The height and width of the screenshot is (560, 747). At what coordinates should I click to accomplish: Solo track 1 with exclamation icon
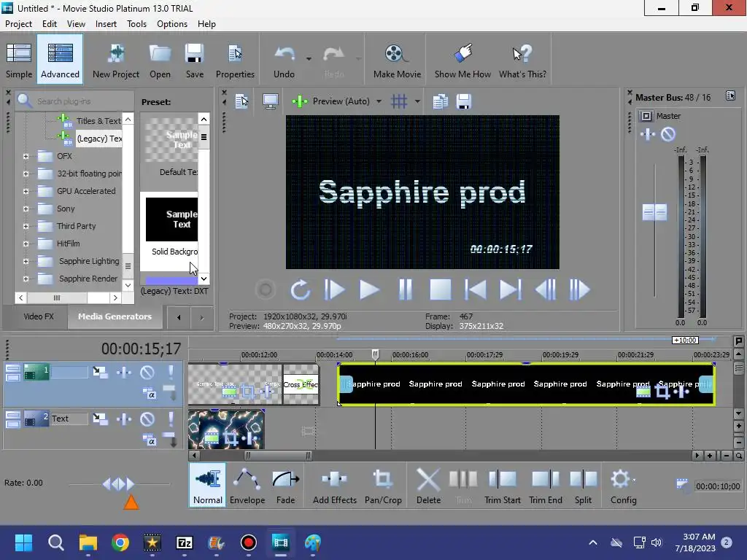click(x=171, y=372)
